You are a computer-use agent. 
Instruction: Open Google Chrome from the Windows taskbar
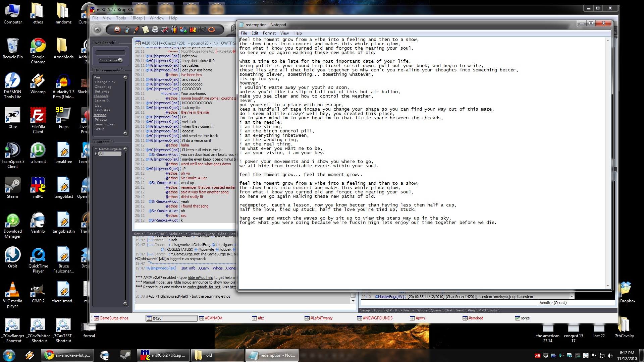pyautogui.click(x=67, y=355)
